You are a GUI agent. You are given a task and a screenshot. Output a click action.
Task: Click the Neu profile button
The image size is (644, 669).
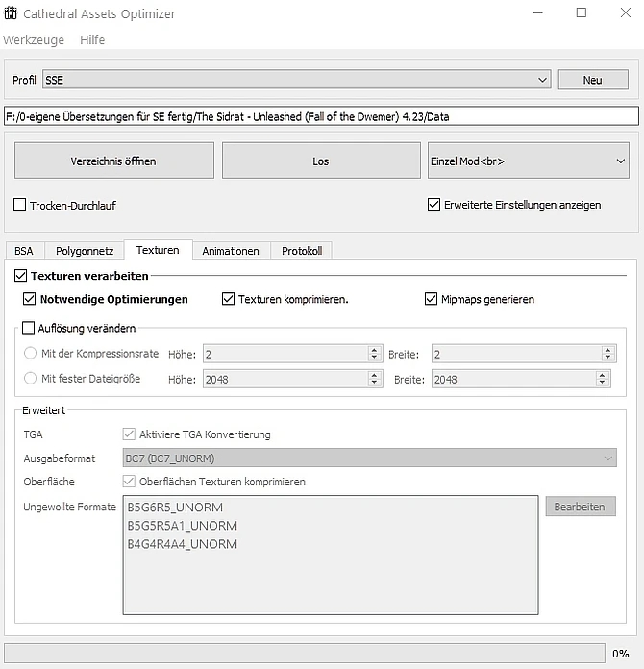[592, 80]
